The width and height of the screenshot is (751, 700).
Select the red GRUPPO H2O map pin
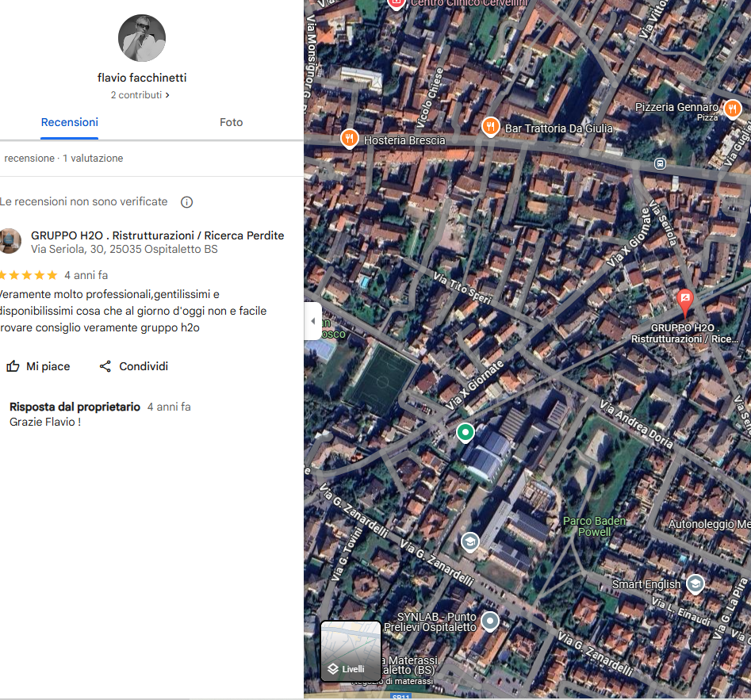coord(685,303)
